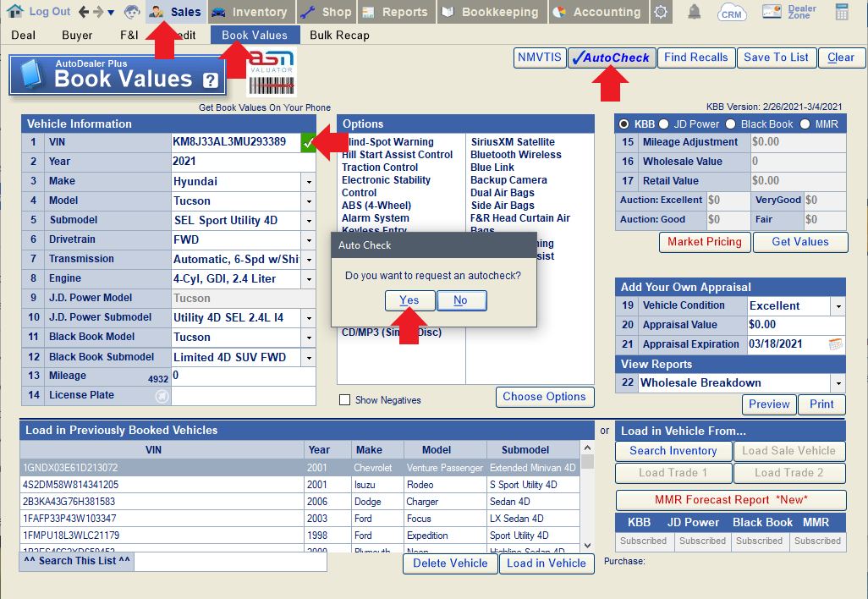
Task: Expand the J.D. Power Submodel dropdown
Action: [x=309, y=318]
